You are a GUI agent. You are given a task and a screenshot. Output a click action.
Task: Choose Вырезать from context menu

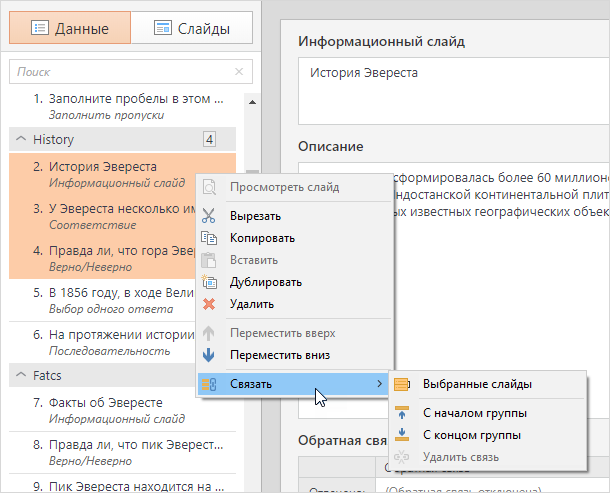coord(294,216)
